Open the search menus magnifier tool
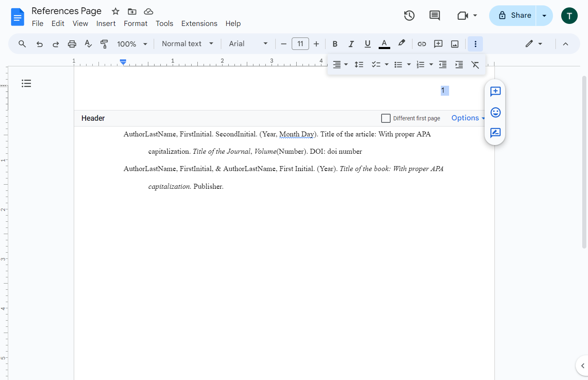Screen dimensions: 588x380 point(22,44)
